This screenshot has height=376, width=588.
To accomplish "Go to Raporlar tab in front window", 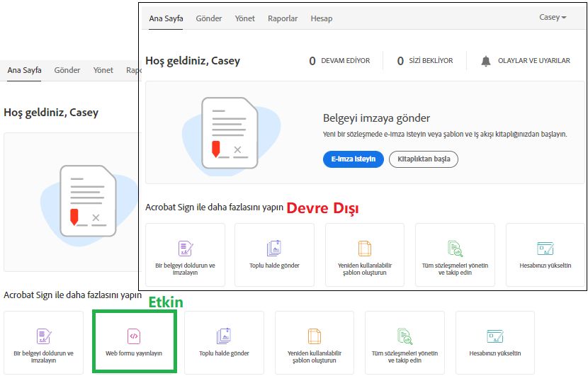I will point(283,18).
